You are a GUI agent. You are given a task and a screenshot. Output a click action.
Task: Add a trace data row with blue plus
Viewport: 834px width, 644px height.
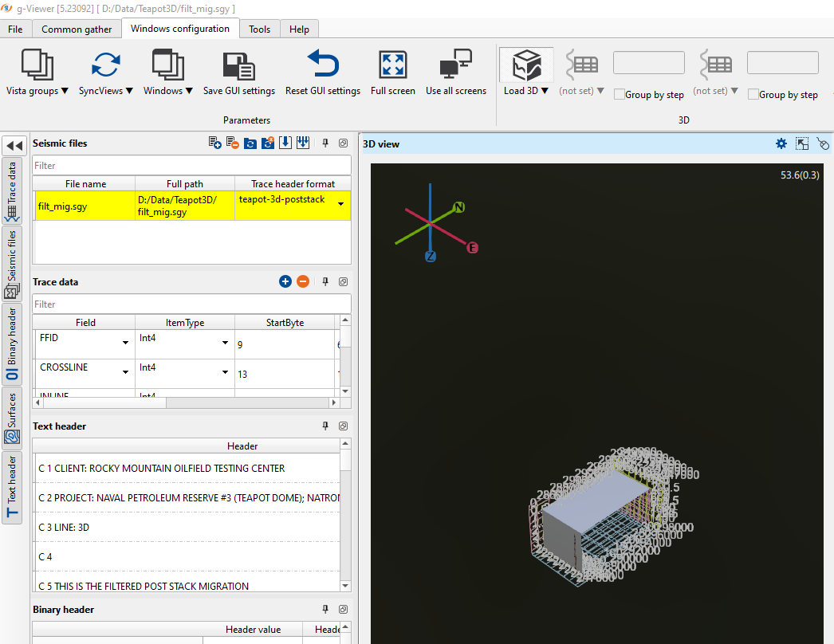[x=285, y=282]
